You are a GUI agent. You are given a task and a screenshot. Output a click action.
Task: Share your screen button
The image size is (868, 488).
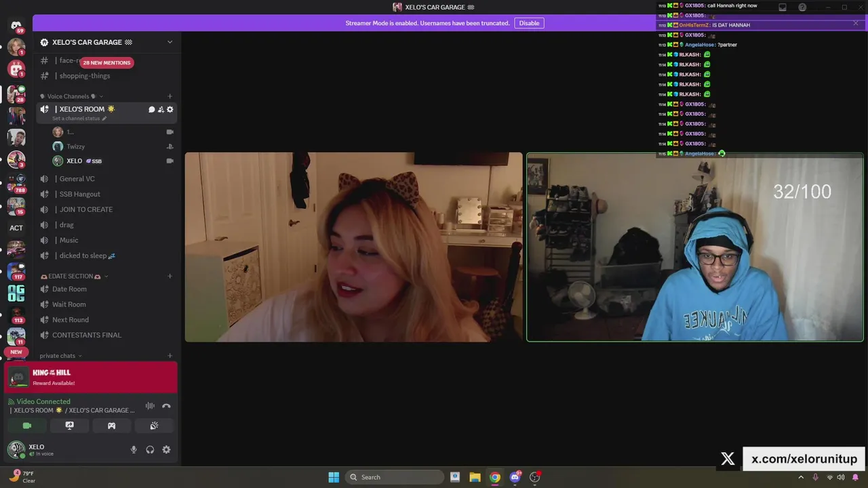point(69,426)
